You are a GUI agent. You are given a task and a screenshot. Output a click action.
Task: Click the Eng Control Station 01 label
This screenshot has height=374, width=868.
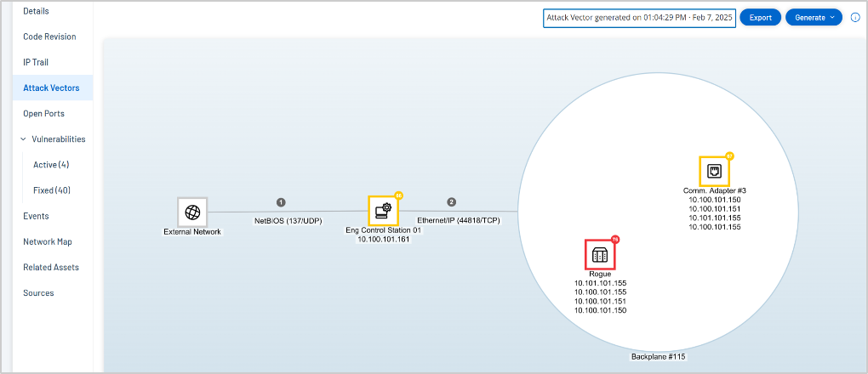coord(383,230)
